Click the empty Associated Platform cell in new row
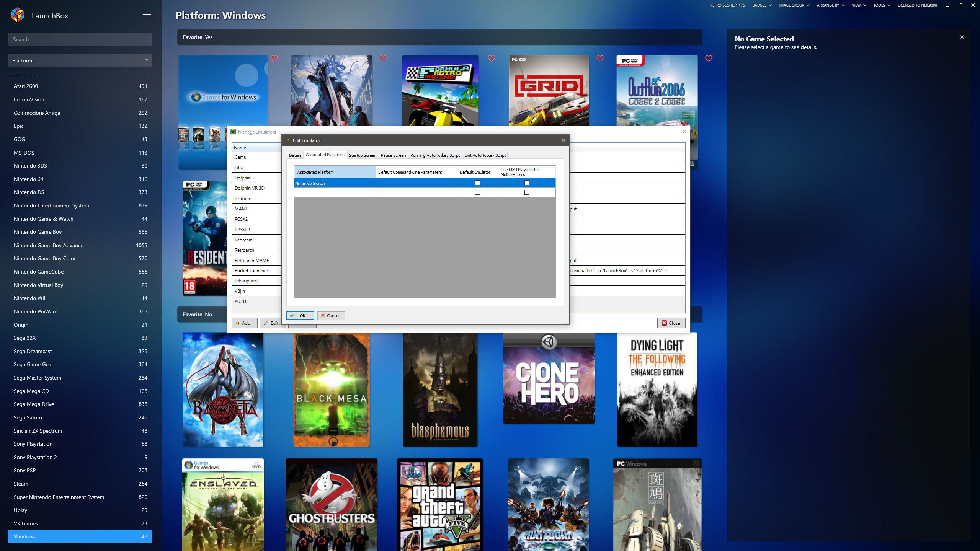The width and height of the screenshot is (980, 551). 335,192
